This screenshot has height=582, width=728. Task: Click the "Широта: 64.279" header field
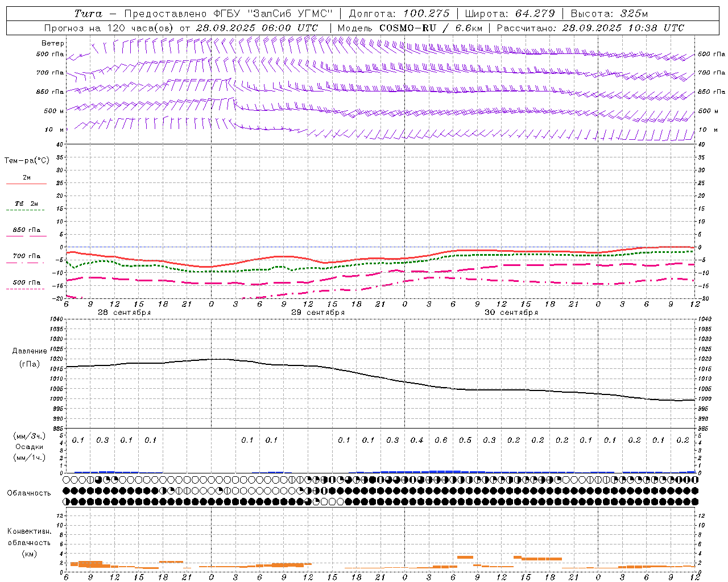coord(510,14)
